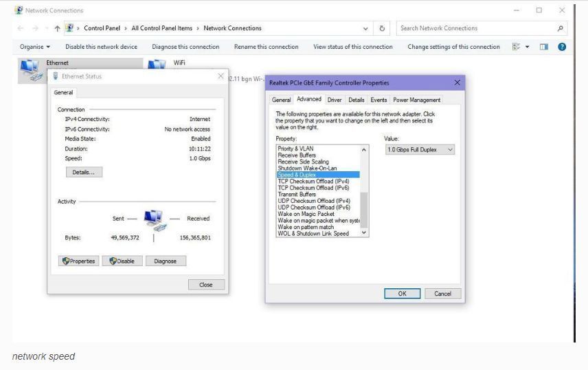Click the Up one level arrow
This screenshot has width=588, height=370.
tap(57, 28)
